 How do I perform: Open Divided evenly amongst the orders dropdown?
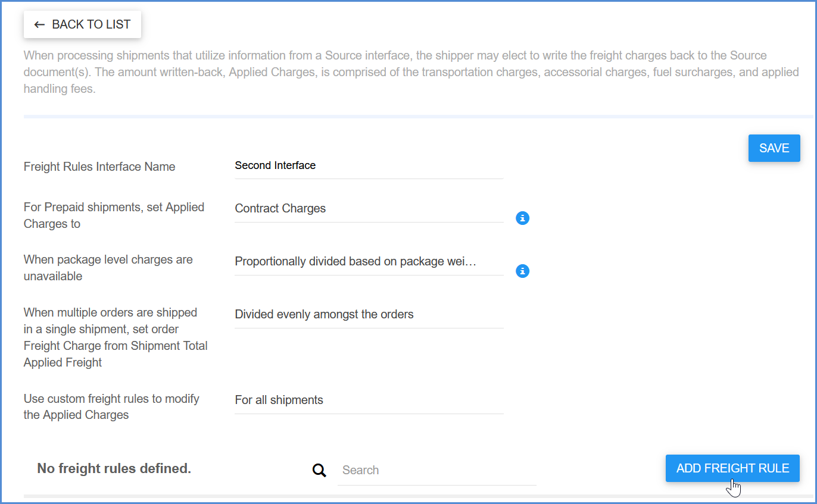[x=368, y=314]
